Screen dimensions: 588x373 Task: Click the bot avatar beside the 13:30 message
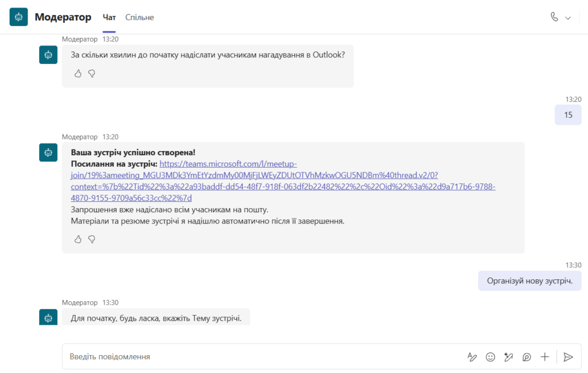(48, 317)
